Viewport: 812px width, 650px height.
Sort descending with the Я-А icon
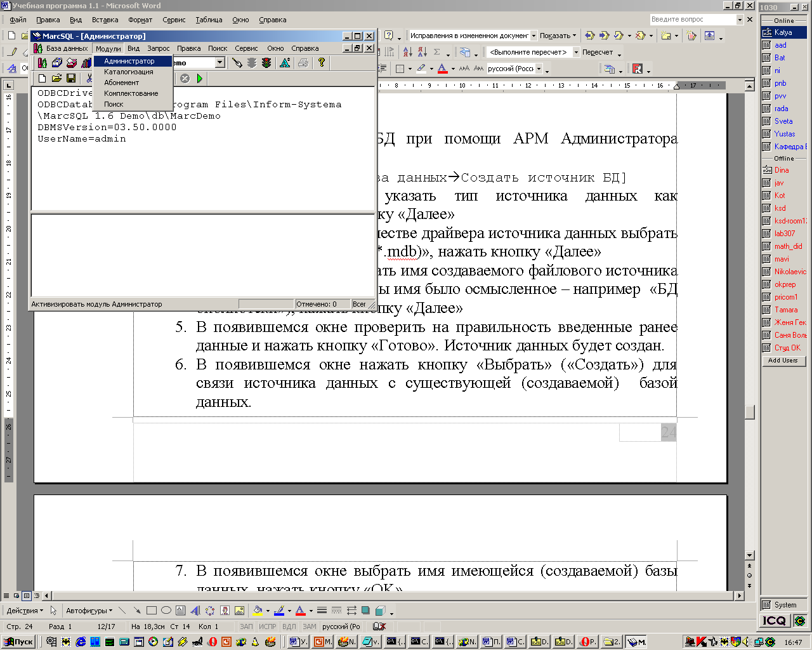click(x=422, y=52)
